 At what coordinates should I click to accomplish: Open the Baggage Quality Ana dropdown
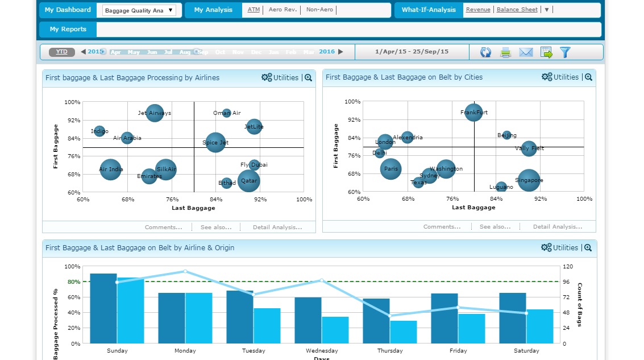click(x=139, y=10)
